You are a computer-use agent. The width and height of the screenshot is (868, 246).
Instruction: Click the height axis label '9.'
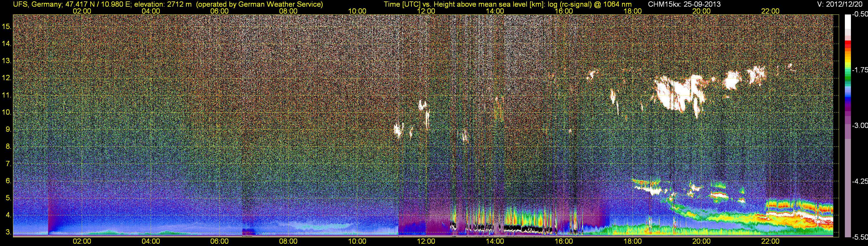8,129
